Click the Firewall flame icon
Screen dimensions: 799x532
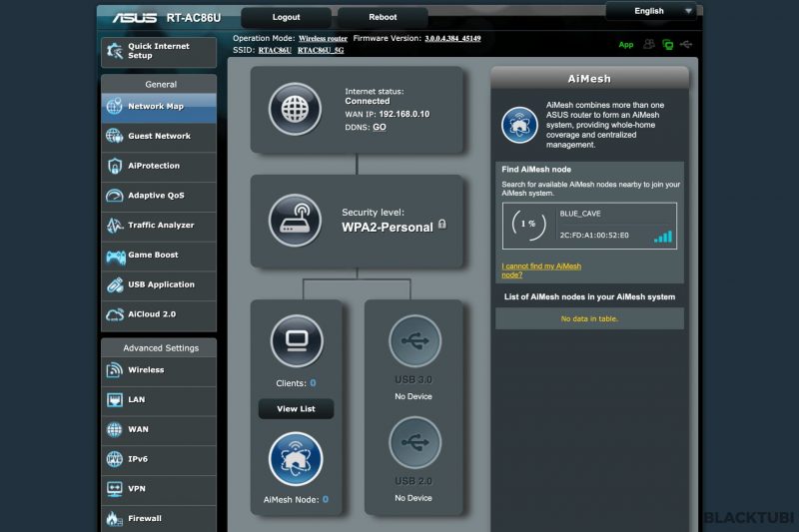coord(114,519)
